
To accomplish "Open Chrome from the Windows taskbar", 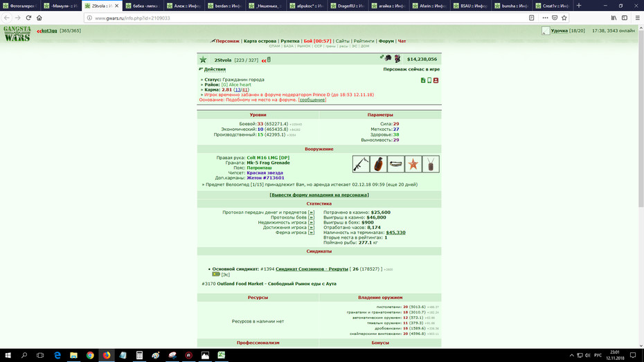I will 90,356.
